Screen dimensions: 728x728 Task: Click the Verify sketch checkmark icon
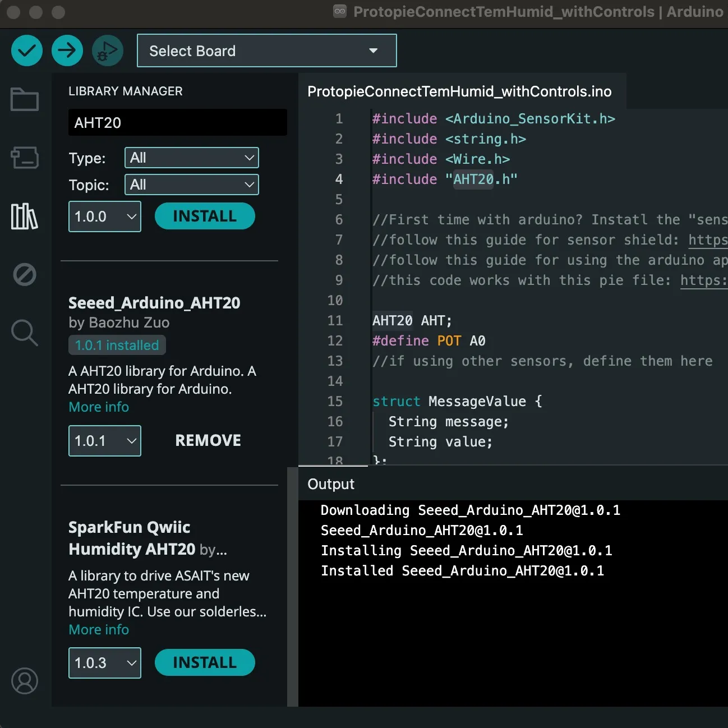(26, 50)
